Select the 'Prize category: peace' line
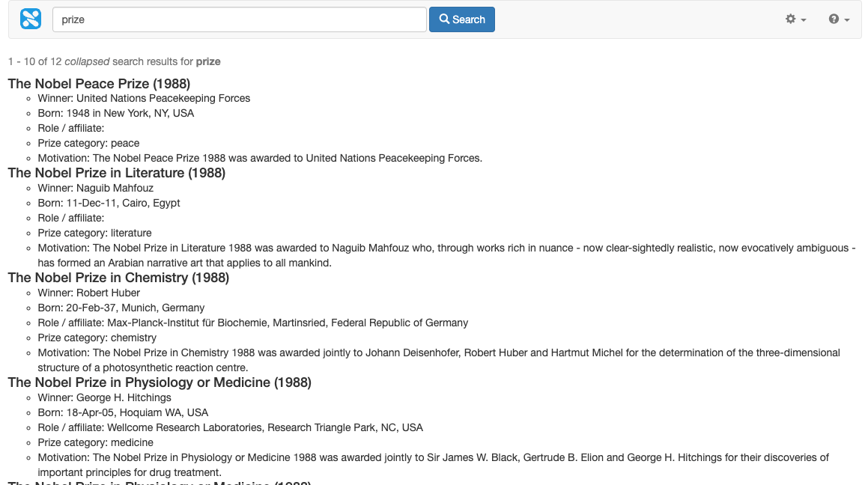The width and height of the screenshot is (868, 485). point(88,143)
